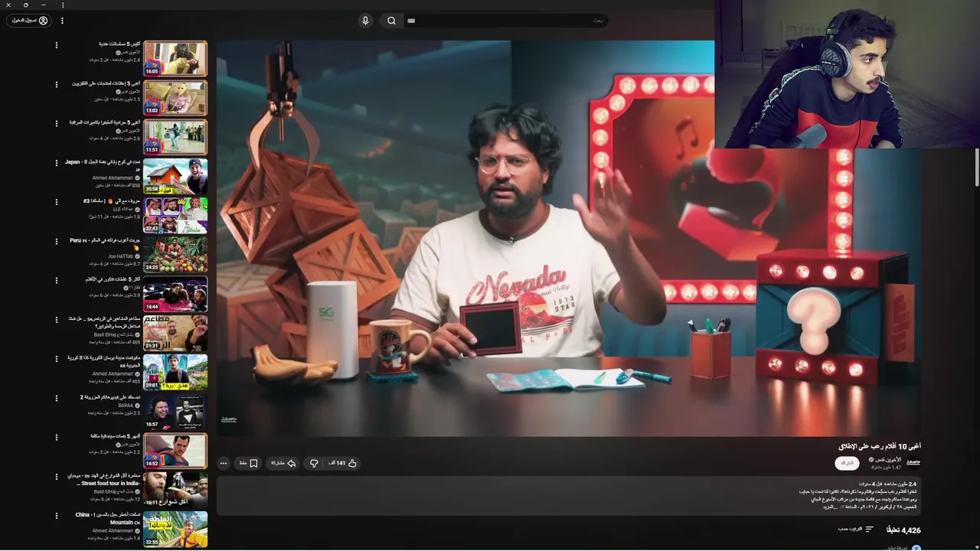
Task: Open three-dot menu for the Peru video
Action: 56,241
